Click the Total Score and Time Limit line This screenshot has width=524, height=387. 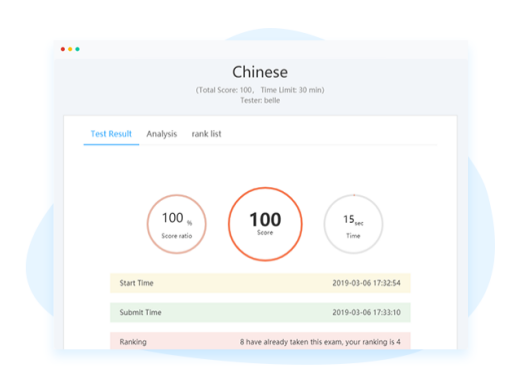point(260,90)
